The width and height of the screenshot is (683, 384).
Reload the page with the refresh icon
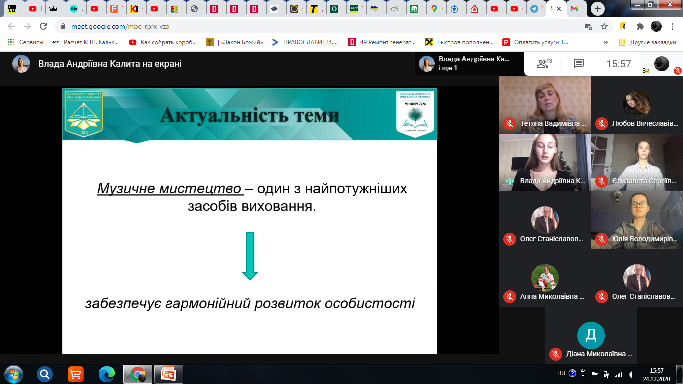coord(43,27)
